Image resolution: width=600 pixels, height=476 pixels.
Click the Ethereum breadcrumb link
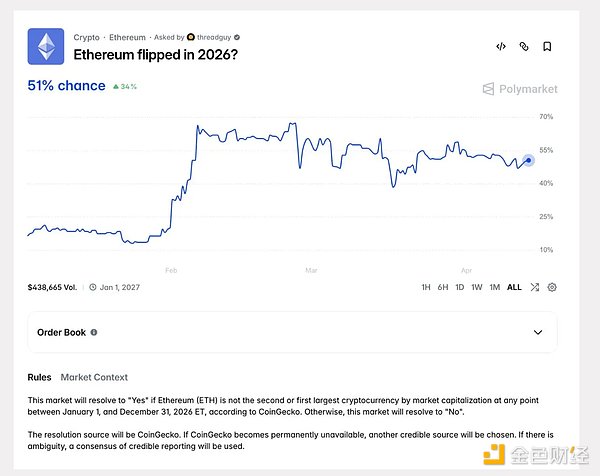pos(127,37)
